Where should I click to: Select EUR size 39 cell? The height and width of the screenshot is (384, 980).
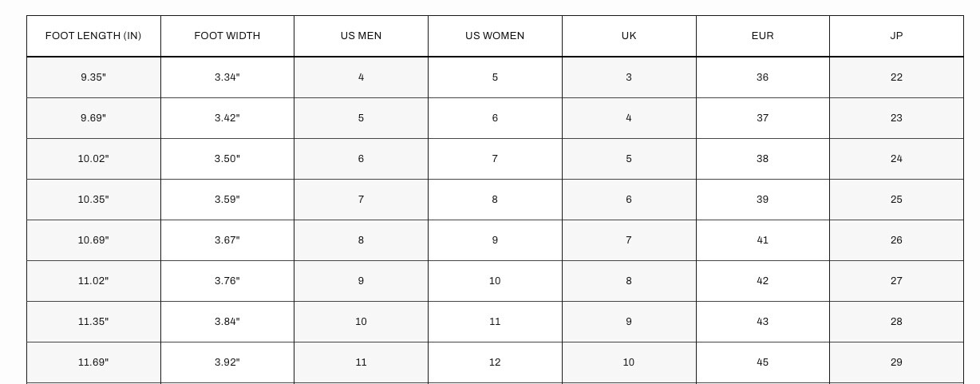point(762,200)
